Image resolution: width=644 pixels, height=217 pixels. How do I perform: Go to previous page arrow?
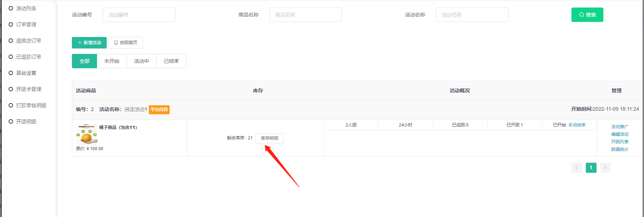point(576,168)
